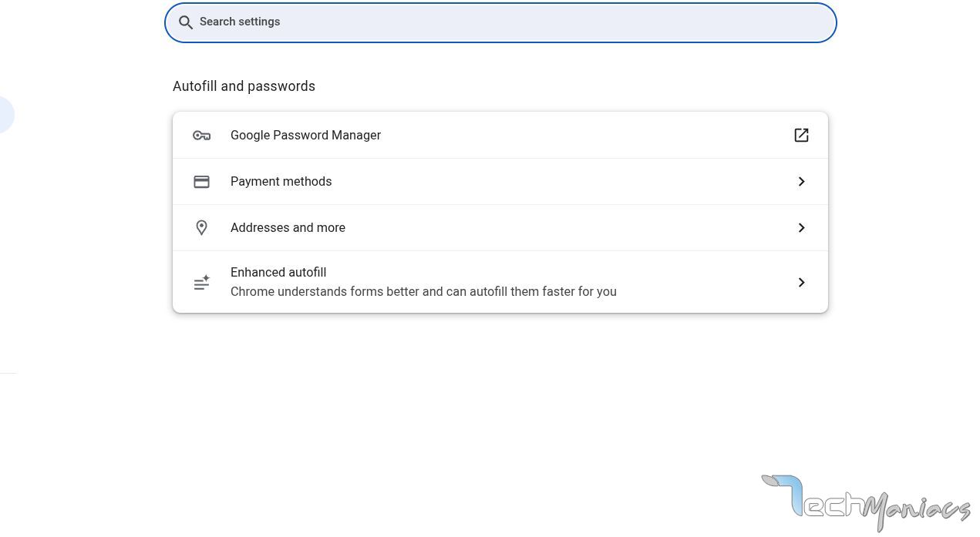Click the magnifier icon in search bar
980x537 pixels.
[x=186, y=22]
